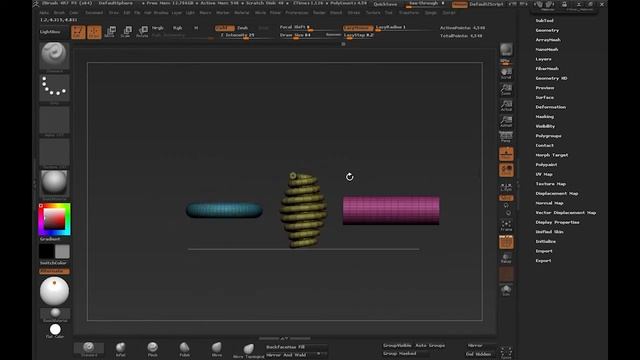Expand the ArrayMesh section

point(548,40)
